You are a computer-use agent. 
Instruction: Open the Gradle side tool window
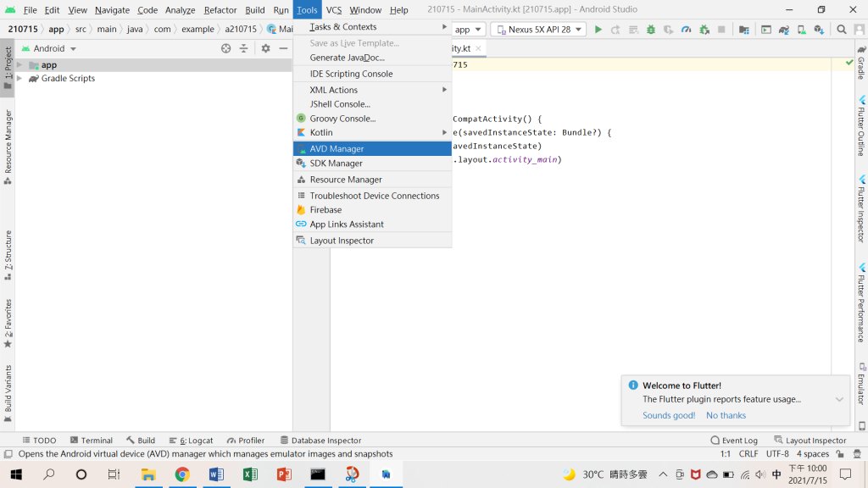861,63
